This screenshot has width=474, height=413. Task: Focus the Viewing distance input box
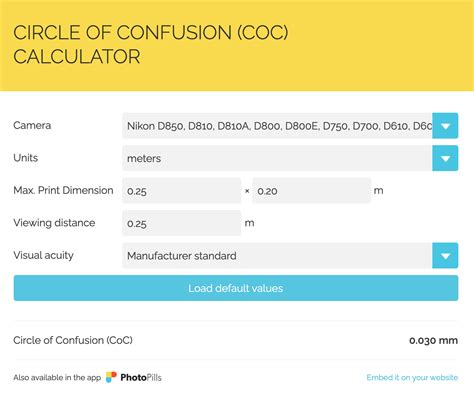[182, 223]
